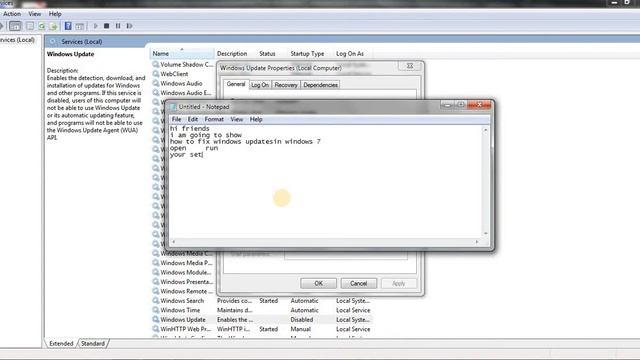Click the Start parameters field in Properties dialog
The image size is (640, 360).
coord(346,256)
